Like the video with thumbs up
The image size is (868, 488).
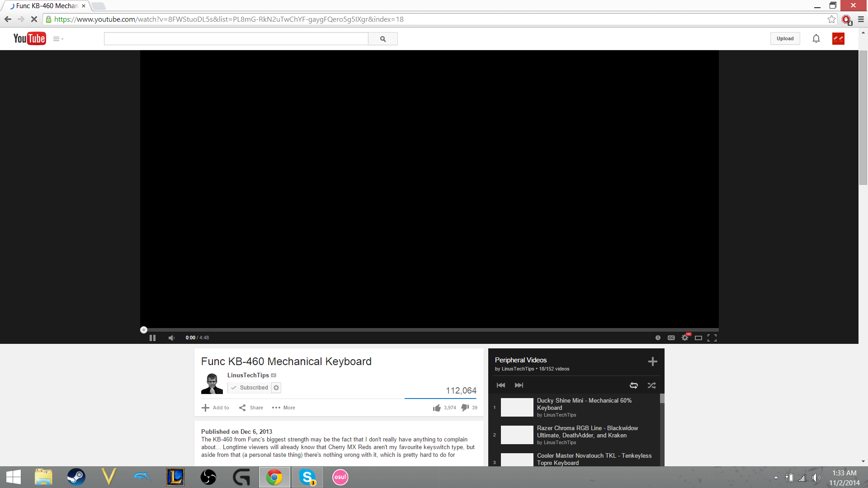click(437, 408)
